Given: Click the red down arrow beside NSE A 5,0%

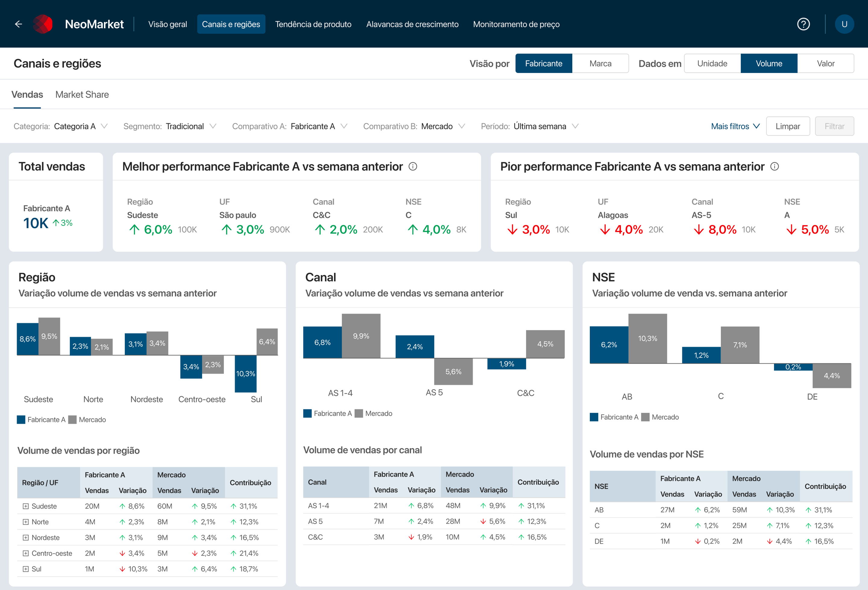Looking at the screenshot, I should coord(791,229).
